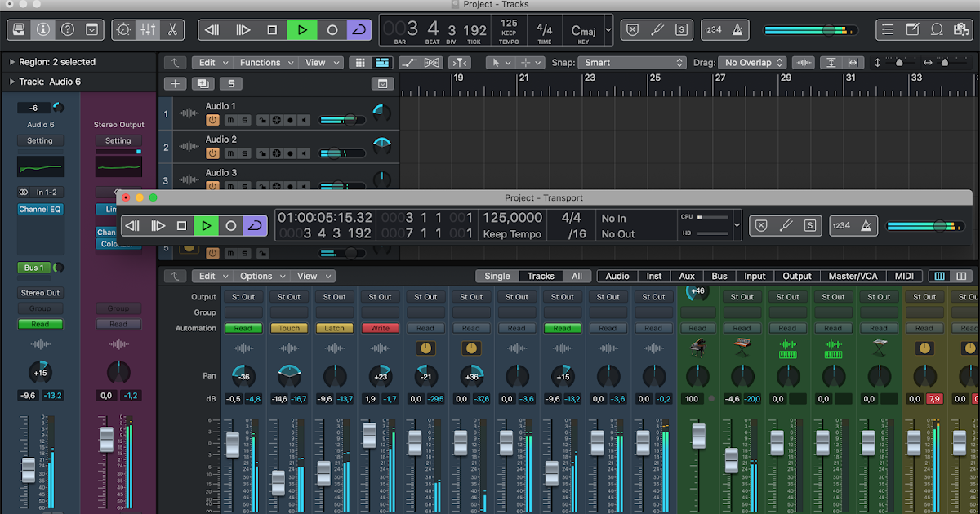Toggle cycle mode in the main control bar
The height and width of the screenshot is (514, 980).
[x=359, y=30]
